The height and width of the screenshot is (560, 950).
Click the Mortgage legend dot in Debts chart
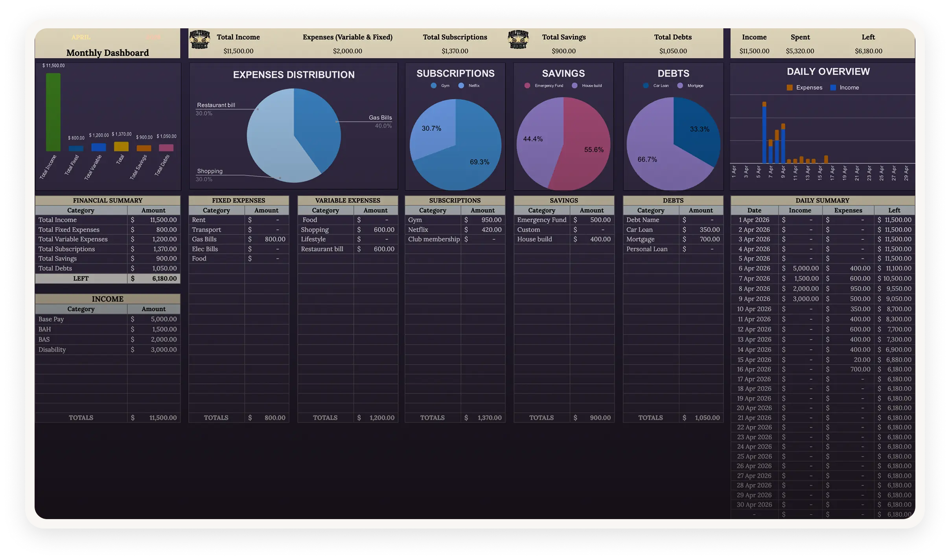pyautogui.click(x=680, y=85)
